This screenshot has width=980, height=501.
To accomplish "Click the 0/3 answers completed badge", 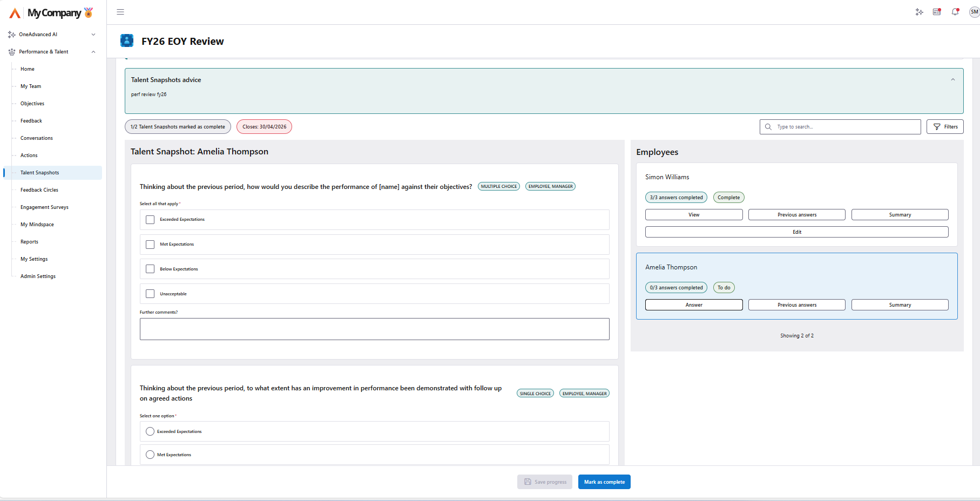I will point(676,288).
